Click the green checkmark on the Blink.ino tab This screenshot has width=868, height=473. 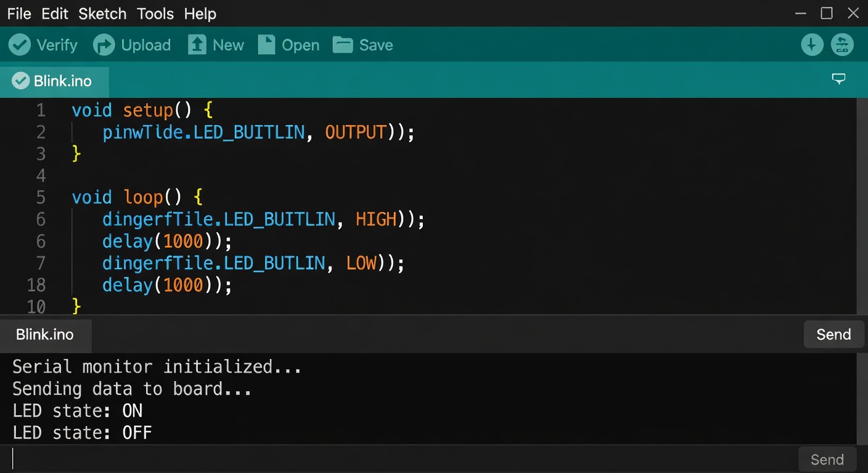coord(20,80)
